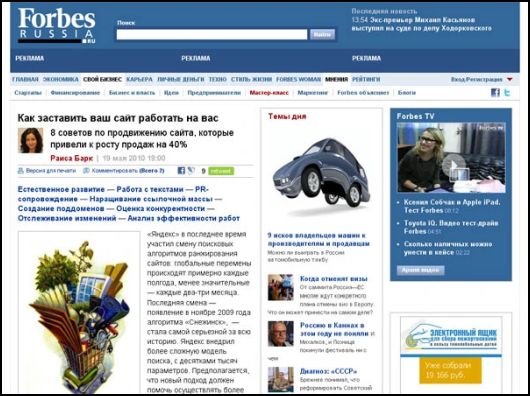Open the ЛИЧНЫЕ ДЕНЬГИ tab
The image size is (530, 396).
coord(180,79)
